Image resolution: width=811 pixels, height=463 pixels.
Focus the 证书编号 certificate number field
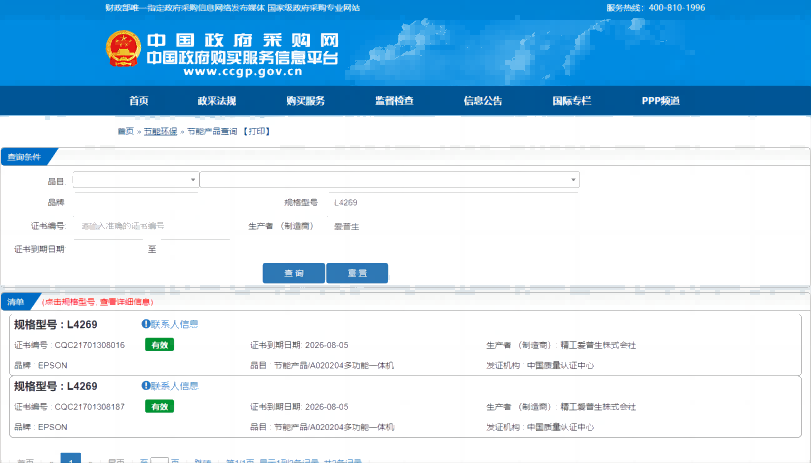coord(150,227)
